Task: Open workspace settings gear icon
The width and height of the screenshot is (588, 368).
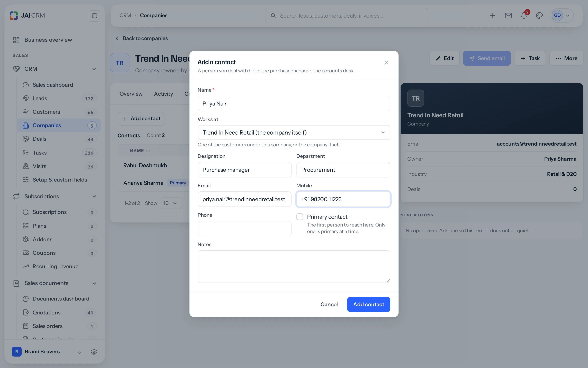Action: pos(94,351)
